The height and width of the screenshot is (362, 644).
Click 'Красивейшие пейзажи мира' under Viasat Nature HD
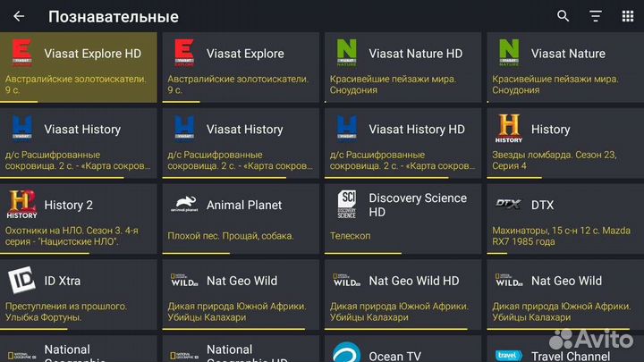(393, 84)
